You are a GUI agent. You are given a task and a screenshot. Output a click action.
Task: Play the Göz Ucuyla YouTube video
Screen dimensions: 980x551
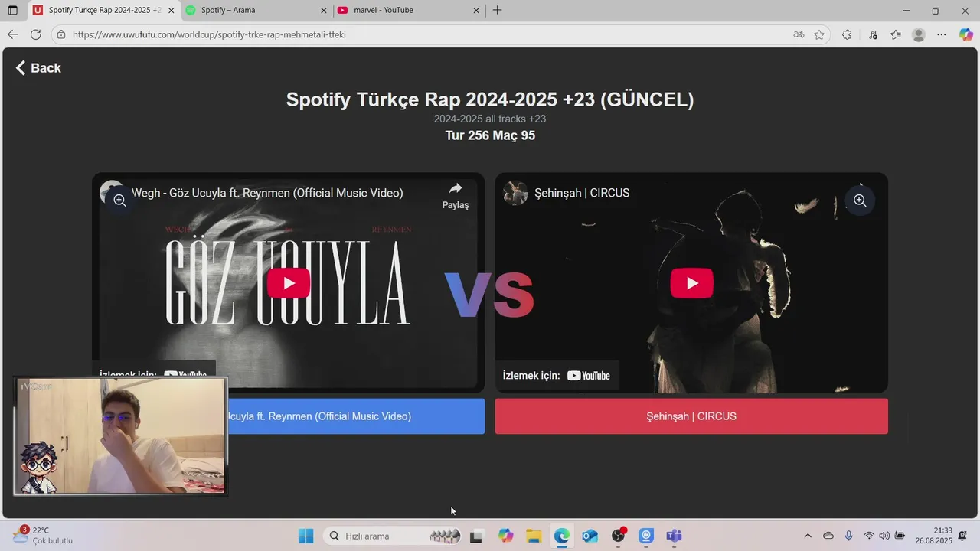pos(289,283)
